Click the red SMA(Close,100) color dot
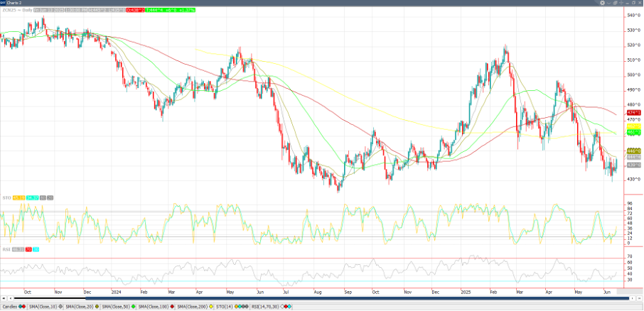The image size is (644, 311). click(172, 306)
